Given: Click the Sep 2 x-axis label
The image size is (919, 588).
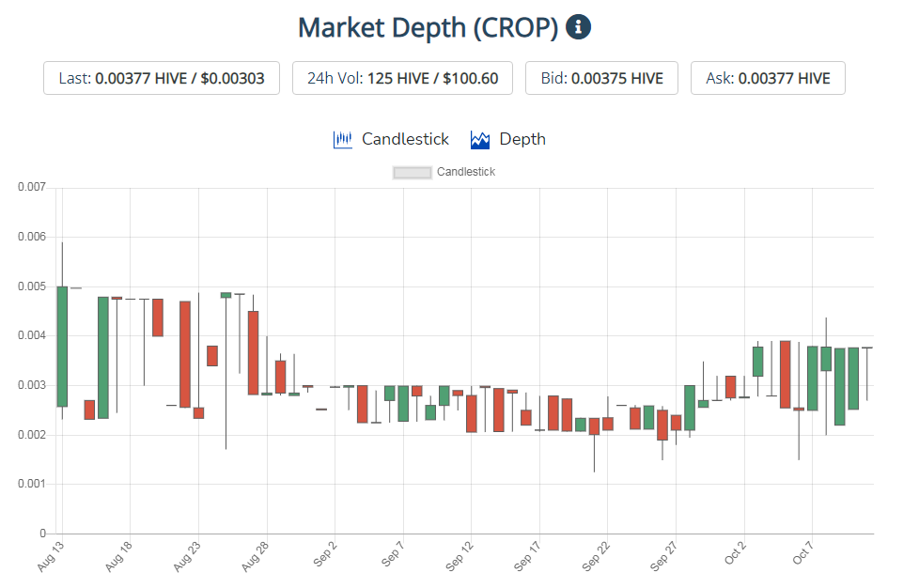Looking at the screenshot, I should coord(325,554).
